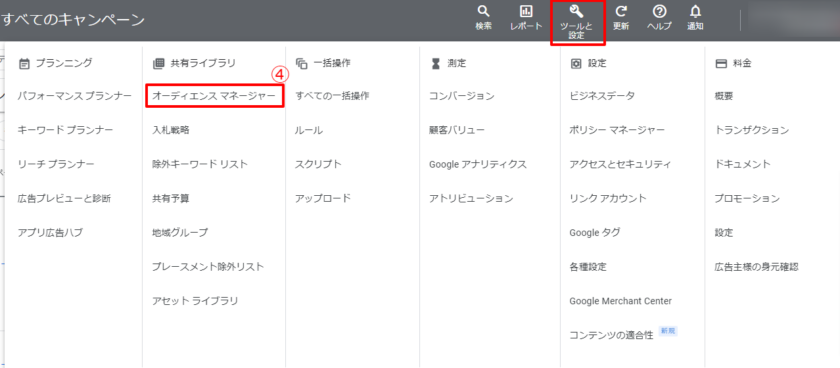Image resolution: width=840 pixels, height=368 pixels.
Task: Click すべてのキャンペーン title
Action: tap(73, 20)
